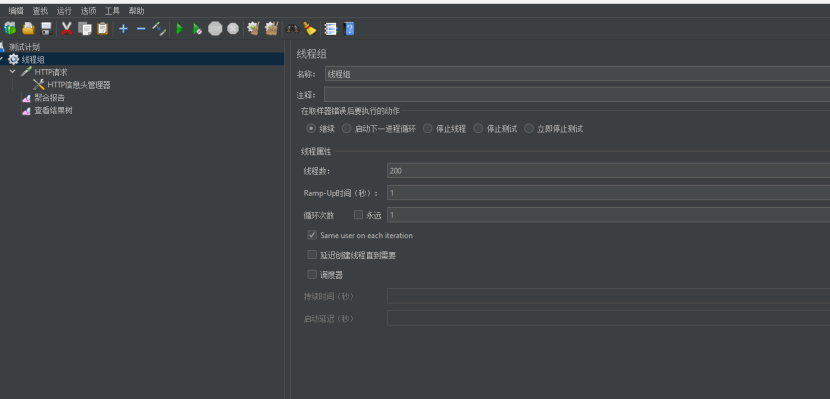Collapse the HTTP请求 node chevron
The image size is (830, 399).
click(x=13, y=71)
